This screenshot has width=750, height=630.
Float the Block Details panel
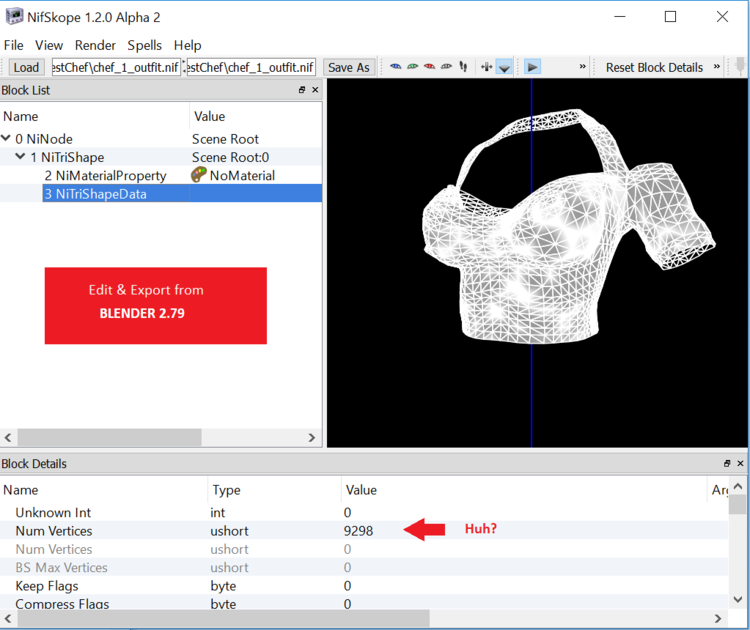coord(727,463)
